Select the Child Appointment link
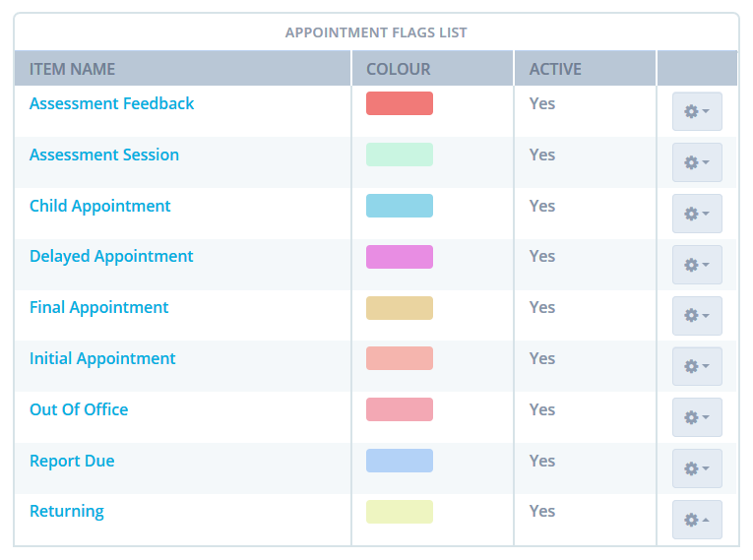 (x=99, y=206)
